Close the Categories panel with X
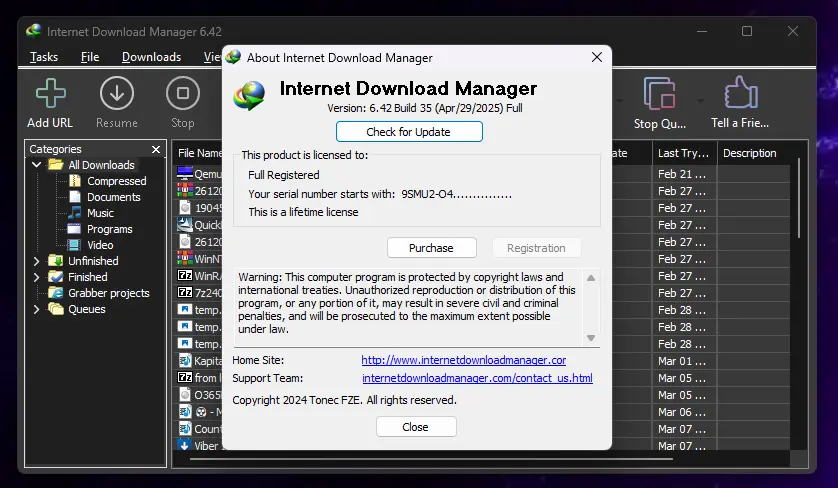838x488 pixels. click(x=156, y=149)
